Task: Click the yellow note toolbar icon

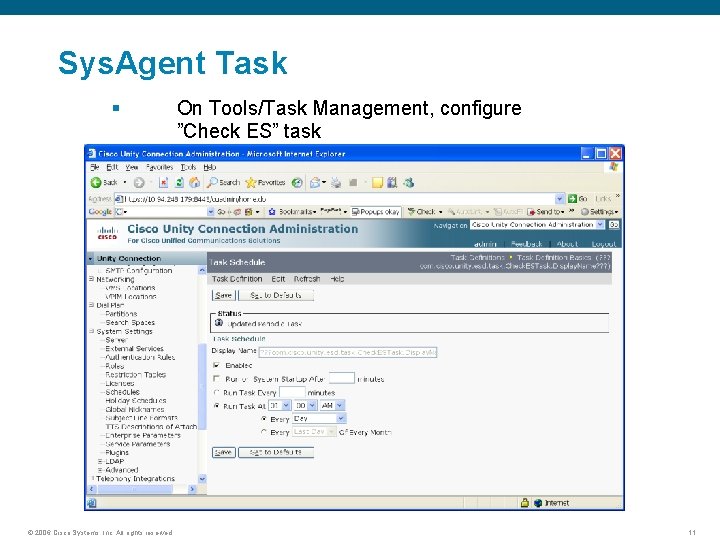Action: coord(377,183)
